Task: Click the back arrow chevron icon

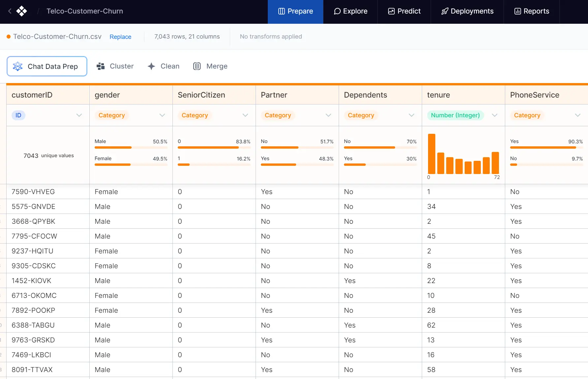Action: tap(10, 11)
